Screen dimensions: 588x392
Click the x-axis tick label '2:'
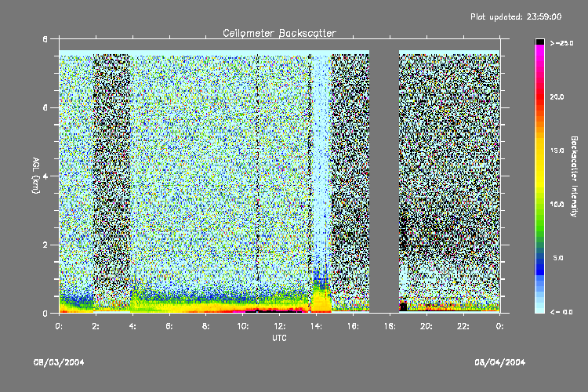tap(96, 326)
